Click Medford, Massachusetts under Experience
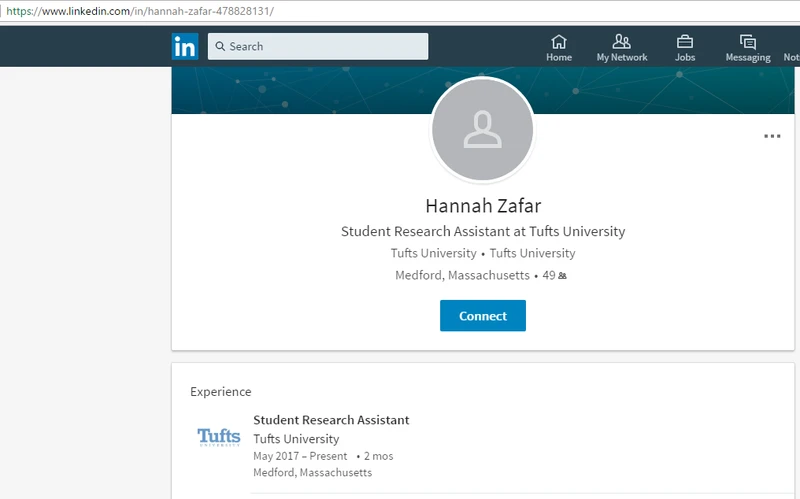Image resolution: width=800 pixels, height=499 pixels. pos(312,472)
